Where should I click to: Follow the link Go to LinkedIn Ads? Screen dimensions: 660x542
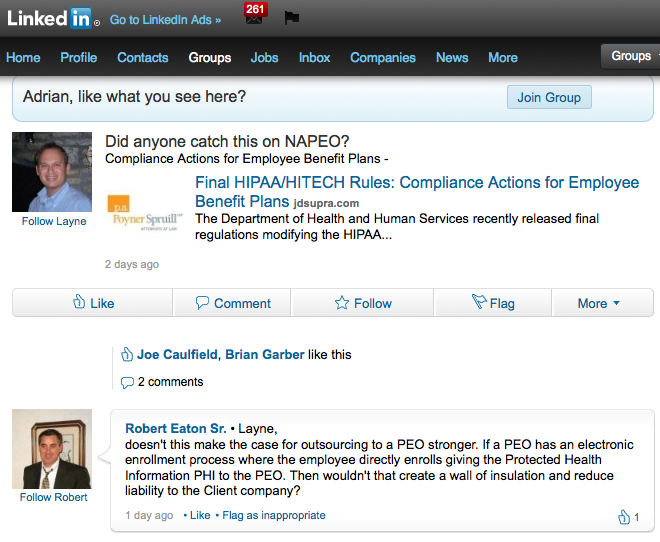click(x=165, y=20)
